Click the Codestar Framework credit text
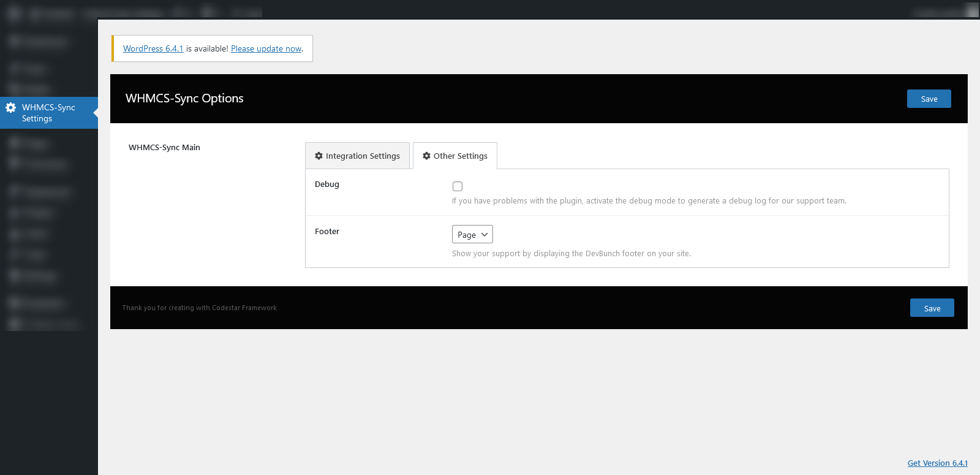Image resolution: width=980 pixels, height=475 pixels. tap(199, 308)
